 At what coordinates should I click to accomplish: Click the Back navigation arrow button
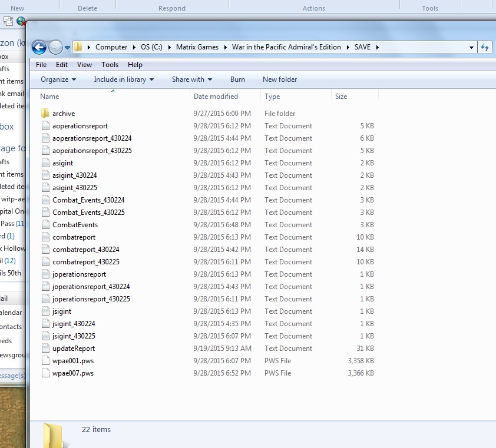39,48
